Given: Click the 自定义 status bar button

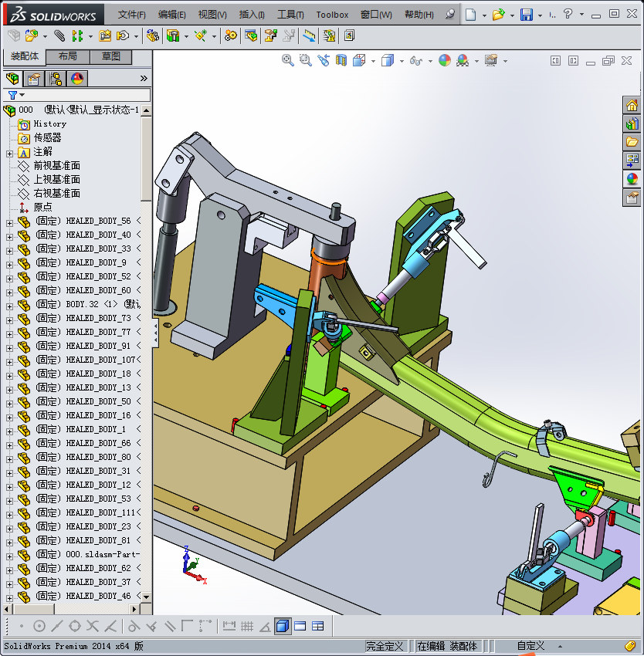Looking at the screenshot, I should point(530,646).
